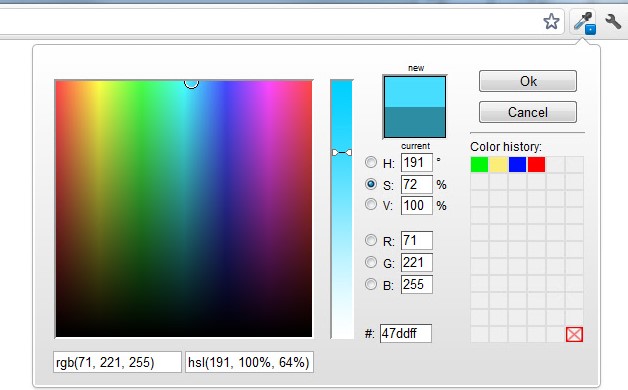628x390 pixels.
Task: Select the R red radio button
Action: tap(371, 240)
